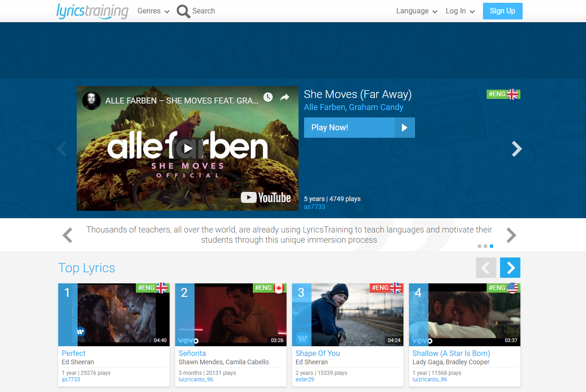586x392 pixels.
Task: Open the Alle Farben, Graham Candy artist link
Action: (354, 107)
